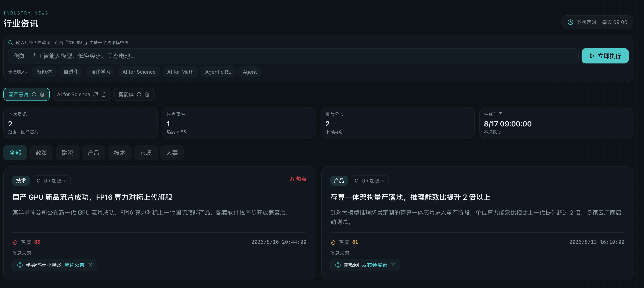Filter news by 产品 category tab
The image size is (644, 288).
point(93,153)
